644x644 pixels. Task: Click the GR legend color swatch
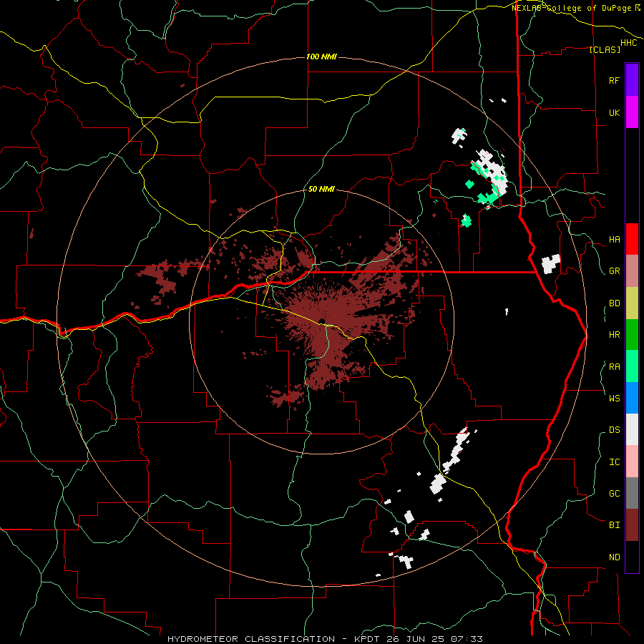[632, 270]
